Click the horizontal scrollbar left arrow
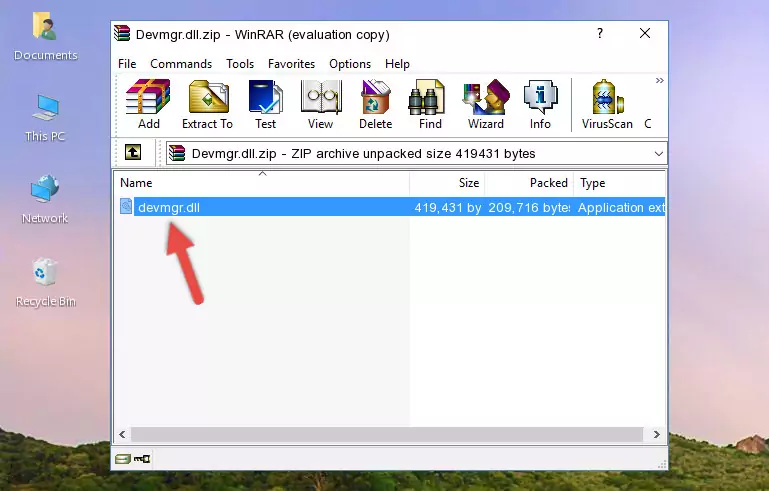769x491 pixels. click(122, 435)
